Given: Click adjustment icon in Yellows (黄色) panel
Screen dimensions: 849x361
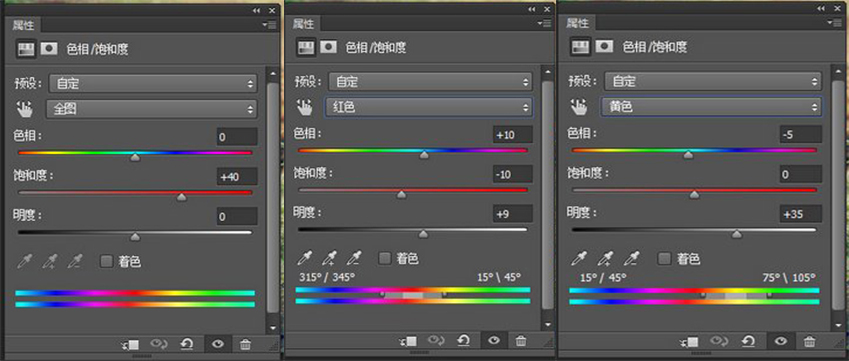Looking at the screenshot, I should coord(579,47).
